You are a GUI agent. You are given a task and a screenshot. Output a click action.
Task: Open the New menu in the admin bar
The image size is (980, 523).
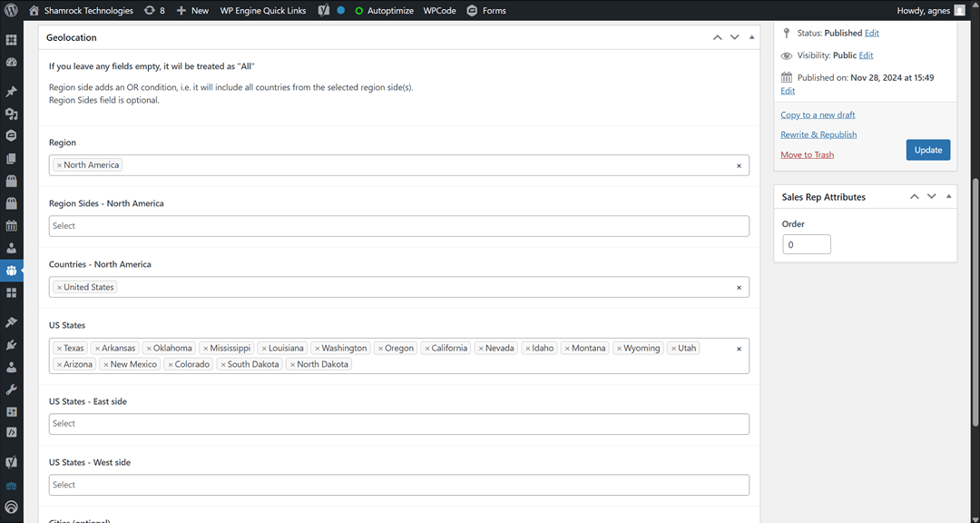(x=192, y=10)
